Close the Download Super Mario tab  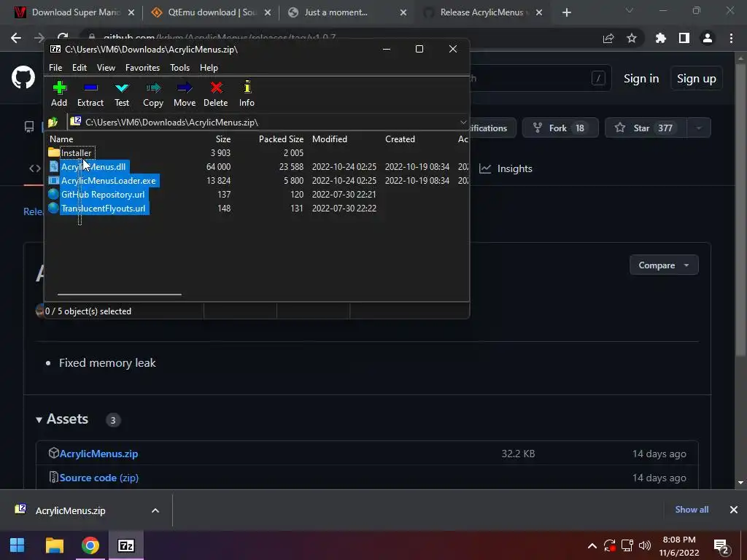click(131, 13)
